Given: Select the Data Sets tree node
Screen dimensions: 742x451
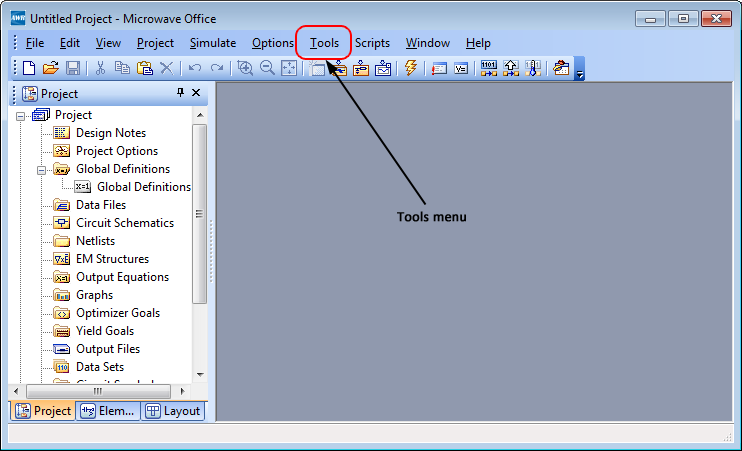Looking at the screenshot, I should [100, 367].
